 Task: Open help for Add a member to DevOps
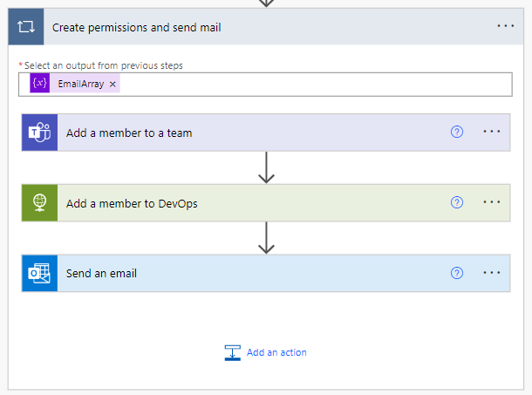coord(457,203)
